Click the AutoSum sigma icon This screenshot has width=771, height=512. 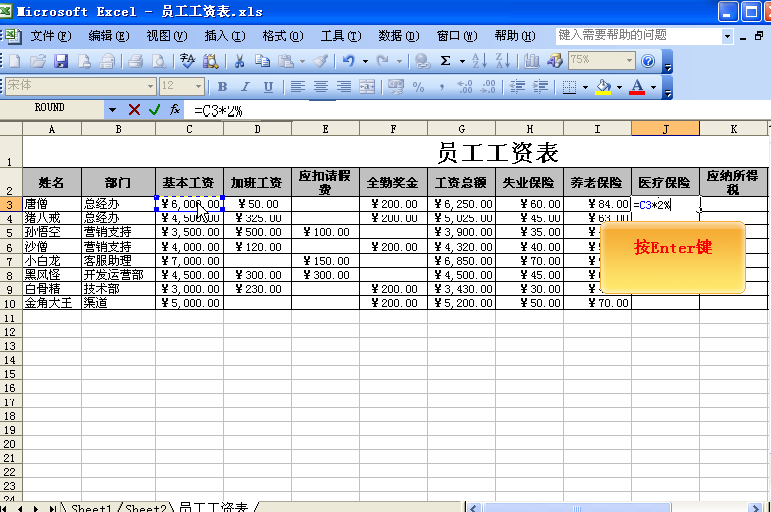point(445,61)
